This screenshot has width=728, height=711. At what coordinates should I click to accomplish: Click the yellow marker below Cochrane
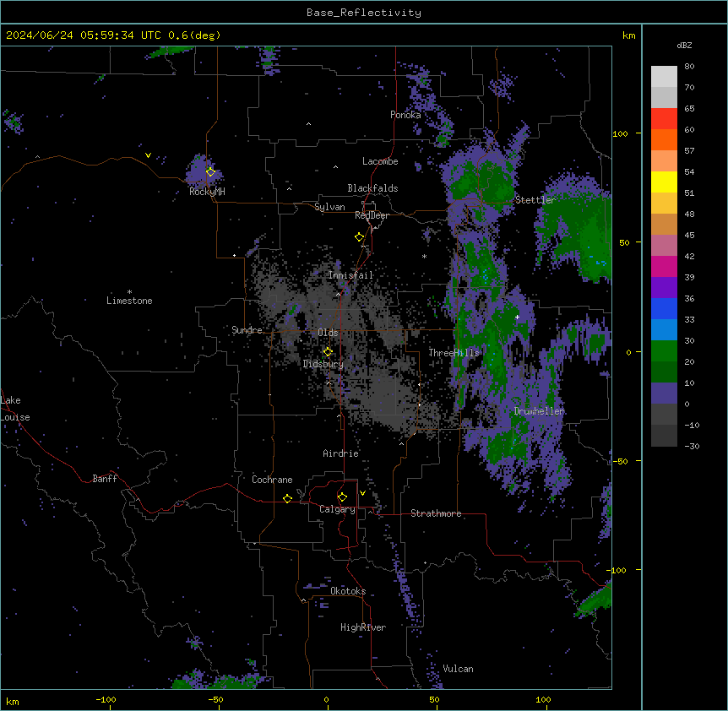click(287, 498)
